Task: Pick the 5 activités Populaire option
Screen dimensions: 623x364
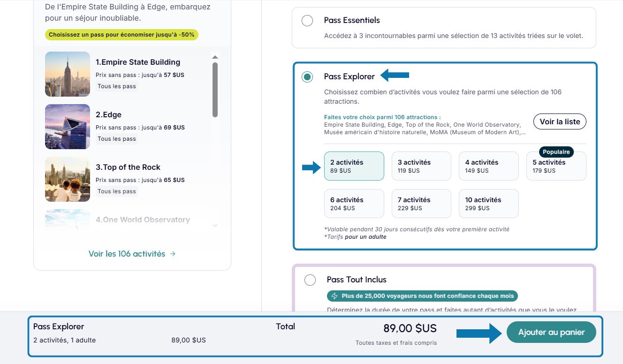Action: [x=556, y=166]
